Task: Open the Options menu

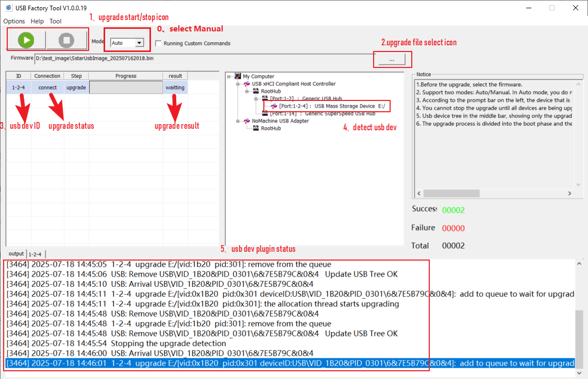Action: click(x=14, y=21)
